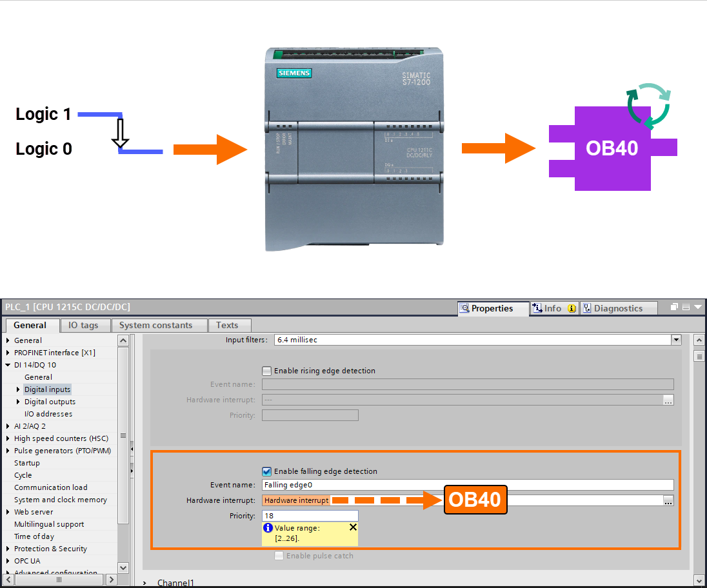Click the value range info icon
707x588 pixels.
click(x=268, y=527)
